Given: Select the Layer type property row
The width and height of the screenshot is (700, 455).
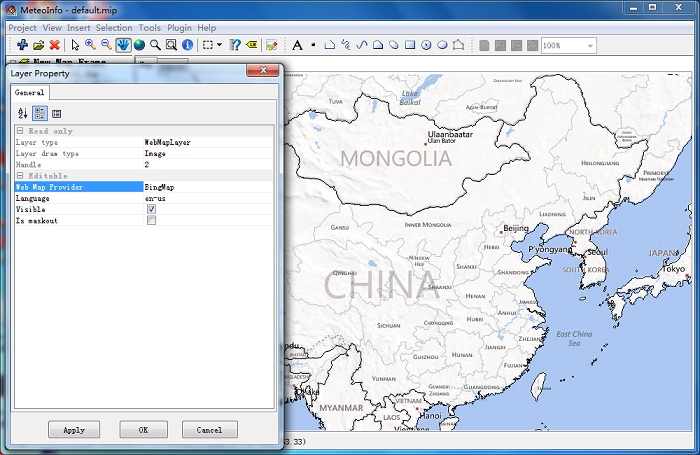Looking at the screenshot, I should pos(144,142).
